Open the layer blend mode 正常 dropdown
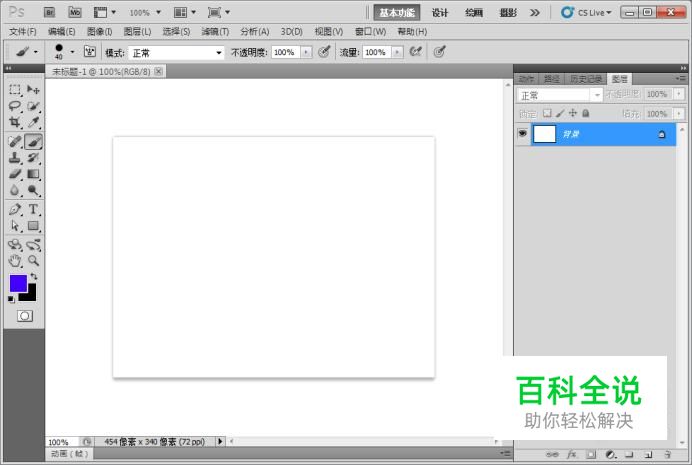 point(559,95)
